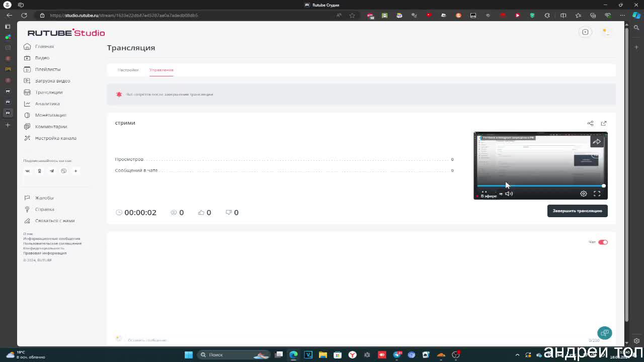The width and height of the screenshot is (644, 362).
Task: Open the Viber social icon
Action: pyautogui.click(x=64, y=171)
